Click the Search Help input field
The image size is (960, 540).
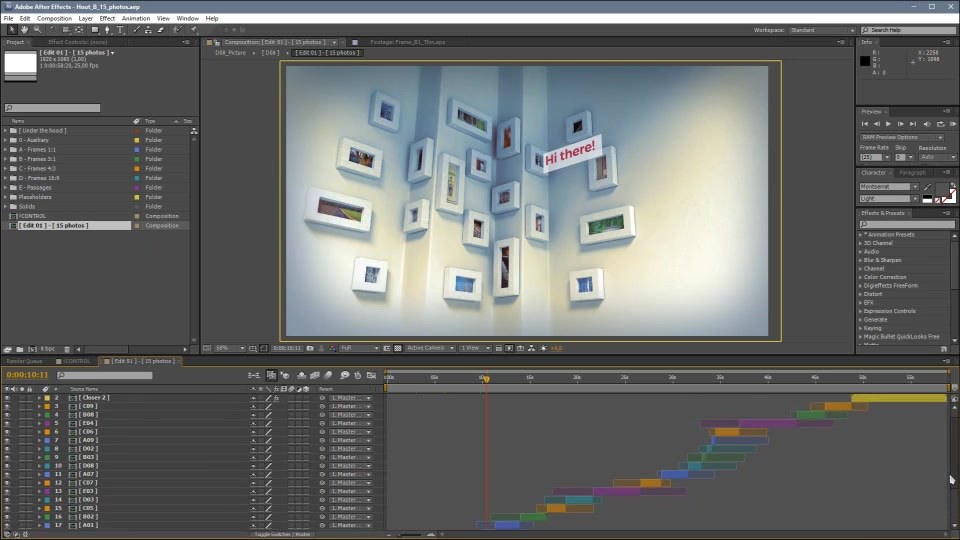[x=909, y=30]
